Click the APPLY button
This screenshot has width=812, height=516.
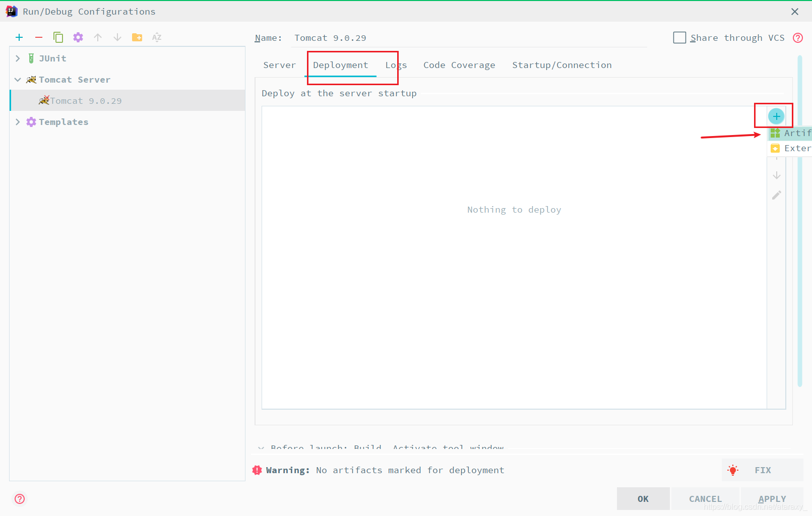pos(772,499)
